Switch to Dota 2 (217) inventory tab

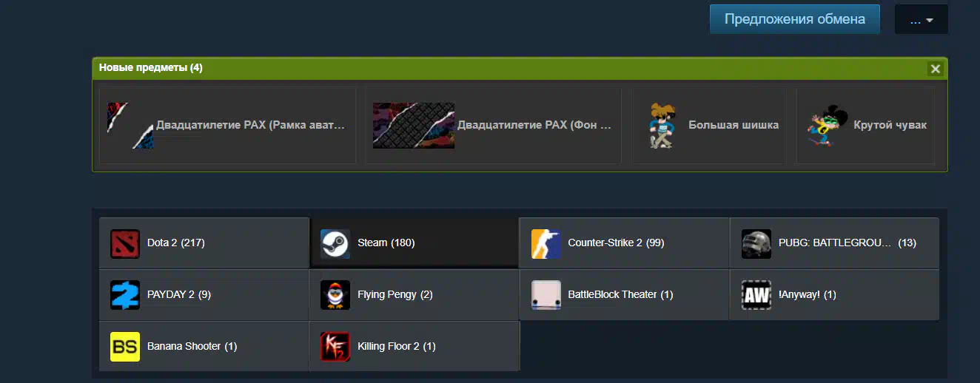click(204, 243)
